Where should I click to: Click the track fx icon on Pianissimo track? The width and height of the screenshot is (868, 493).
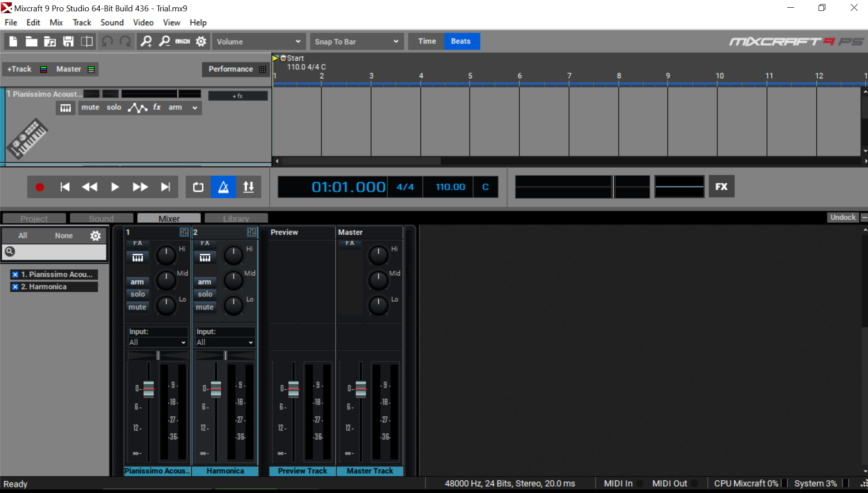click(x=157, y=107)
